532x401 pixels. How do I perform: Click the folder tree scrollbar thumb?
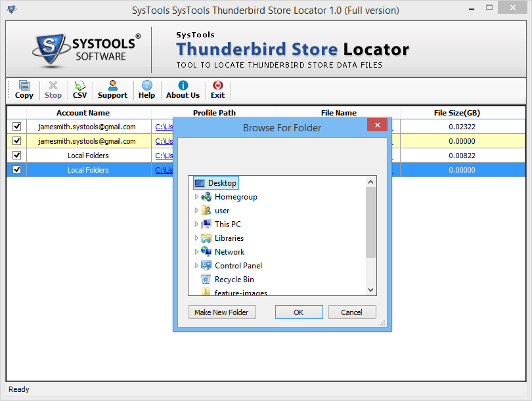click(370, 222)
